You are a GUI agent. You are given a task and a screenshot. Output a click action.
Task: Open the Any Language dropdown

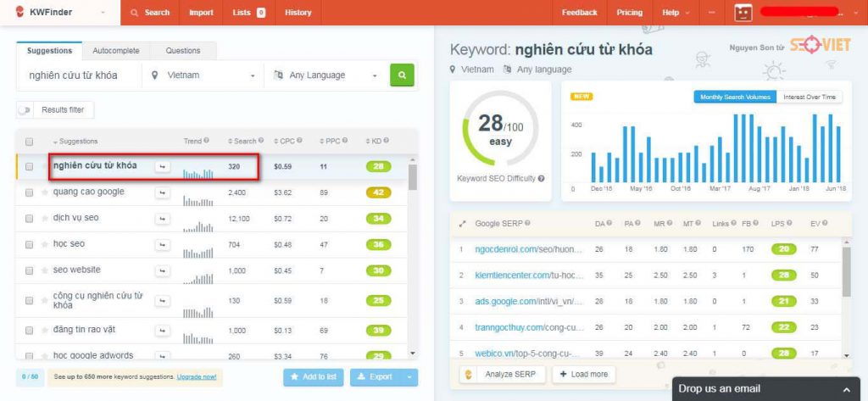326,75
